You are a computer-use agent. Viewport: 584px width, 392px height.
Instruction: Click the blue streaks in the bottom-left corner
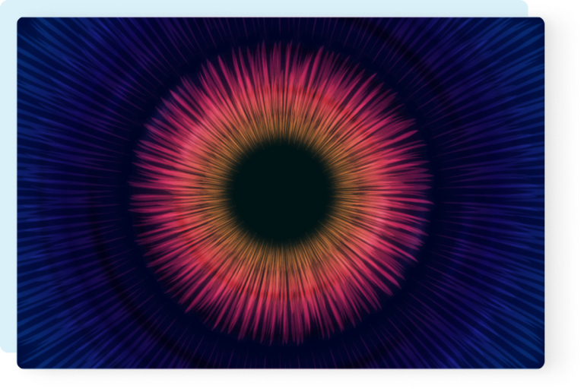click(x=46, y=342)
